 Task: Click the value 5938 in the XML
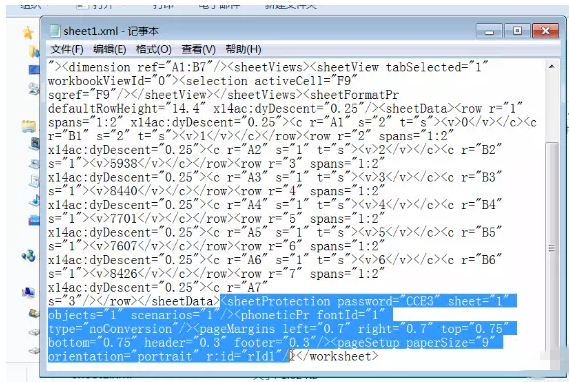124,164
